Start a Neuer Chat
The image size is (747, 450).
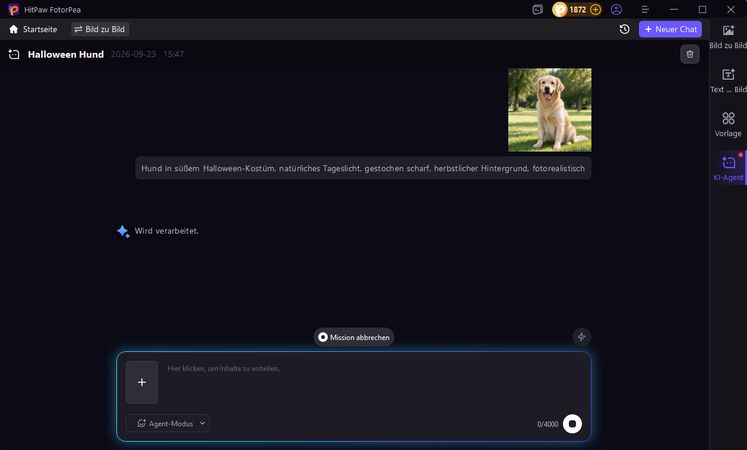670,29
